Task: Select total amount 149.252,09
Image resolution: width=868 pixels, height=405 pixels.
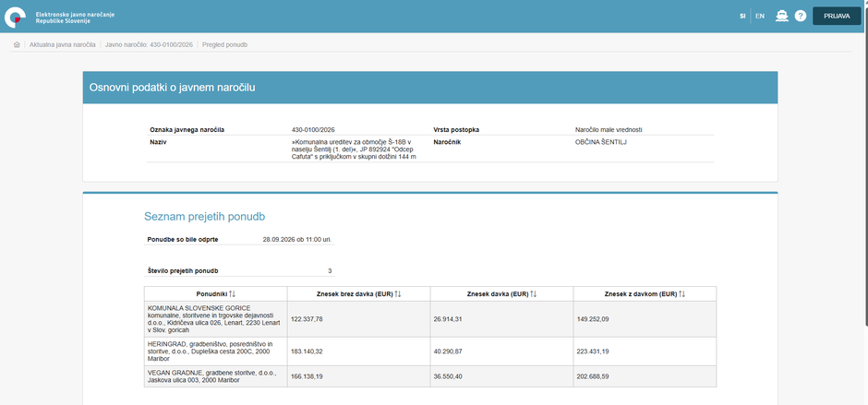Action: click(x=593, y=319)
